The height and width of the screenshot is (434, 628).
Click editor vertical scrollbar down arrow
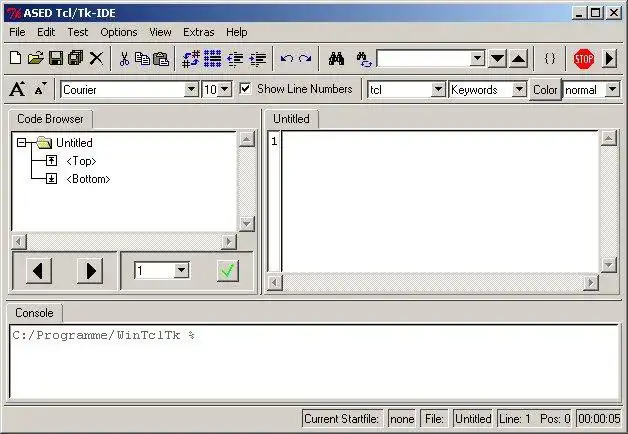[609, 265]
